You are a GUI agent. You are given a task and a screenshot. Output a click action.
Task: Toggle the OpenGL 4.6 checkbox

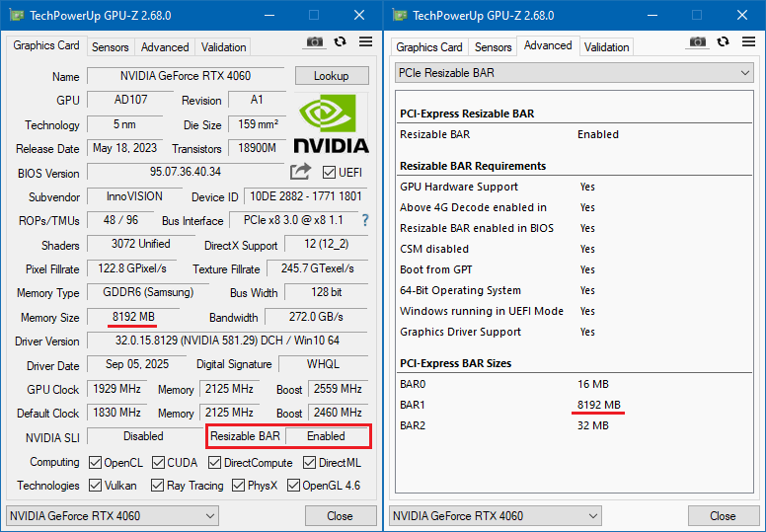(293, 486)
